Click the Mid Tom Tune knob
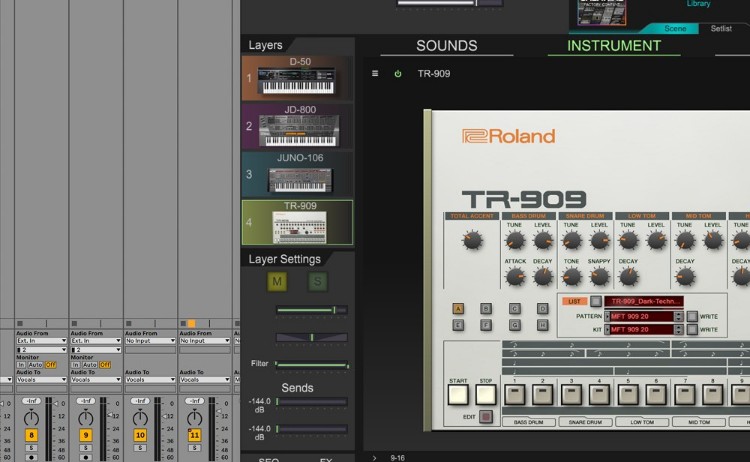Viewport: 750px width, 462px height. pyautogui.click(x=685, y=241)
